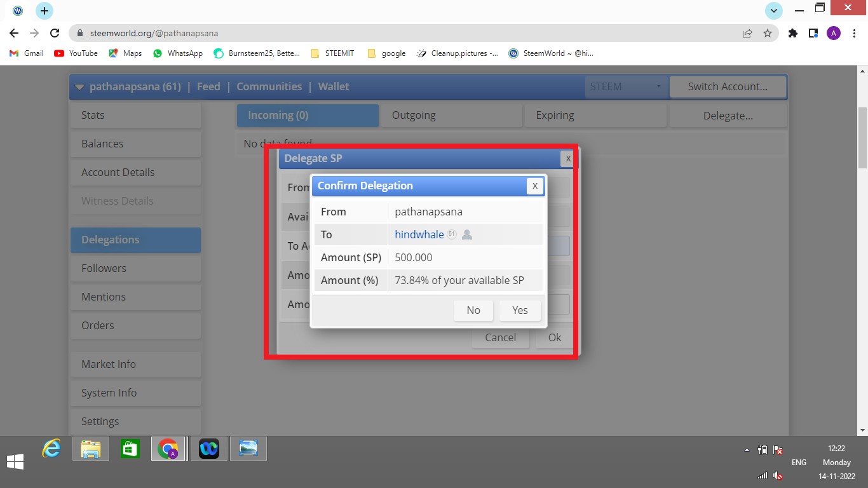Viewport: 868px width, 488px height.
Task: Click inside the browser address bar
Action: point(254,32)
